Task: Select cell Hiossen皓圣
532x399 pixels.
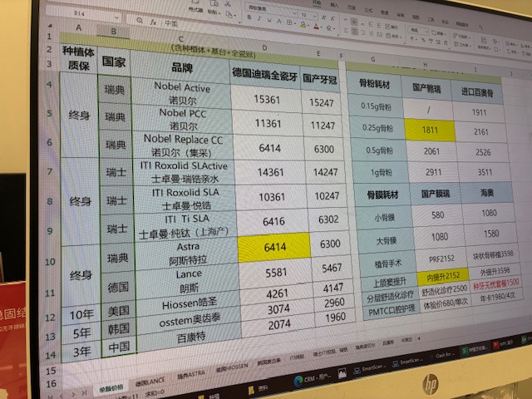Action: [x=190, y=303]
